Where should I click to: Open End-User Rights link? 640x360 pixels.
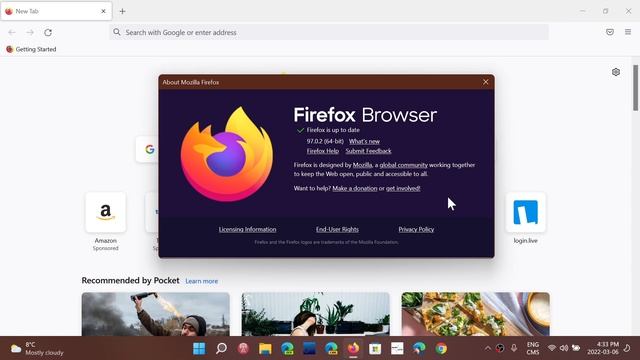(337, 229)
